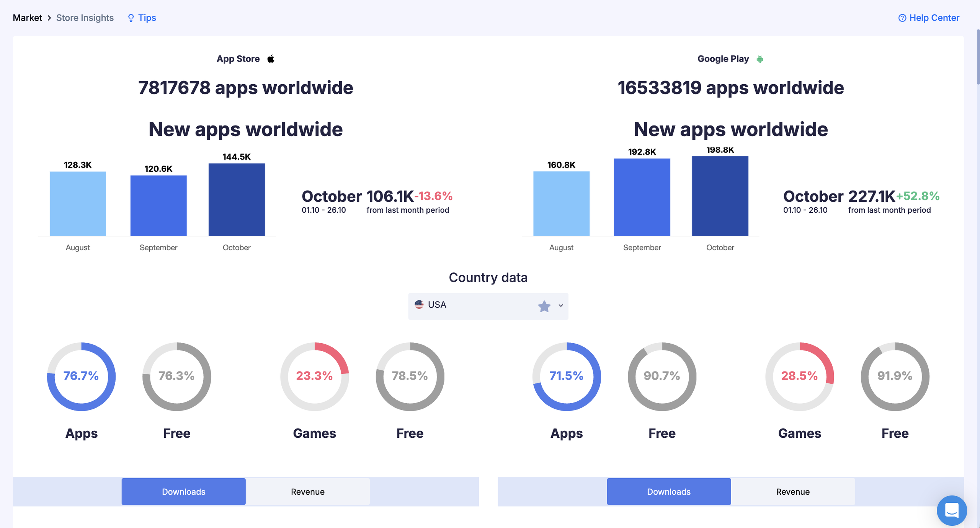This screenshot has height=528, width=980.
Task: Click '7817678 apps worldwide' heading
Action: coord(245,88)
